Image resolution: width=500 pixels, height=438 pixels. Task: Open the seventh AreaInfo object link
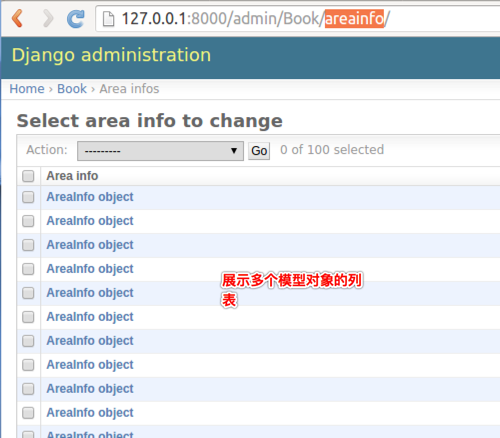[x=90, y=341]
